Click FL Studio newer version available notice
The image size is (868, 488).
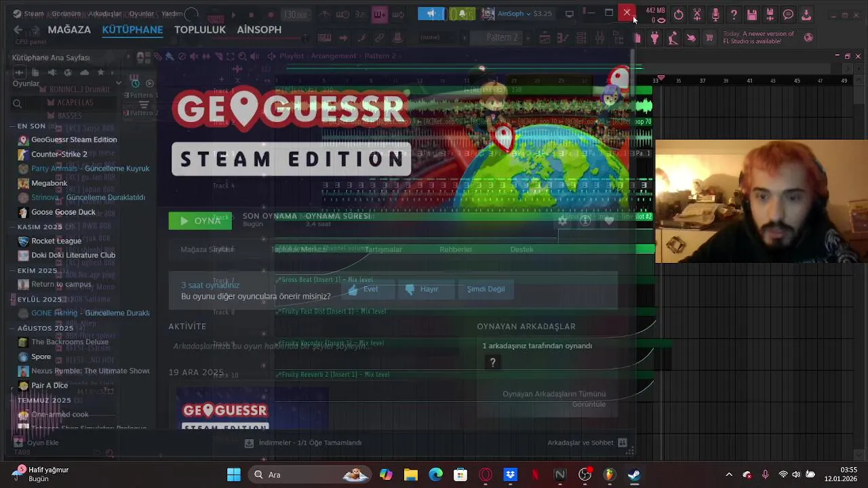tap(759, 37)
